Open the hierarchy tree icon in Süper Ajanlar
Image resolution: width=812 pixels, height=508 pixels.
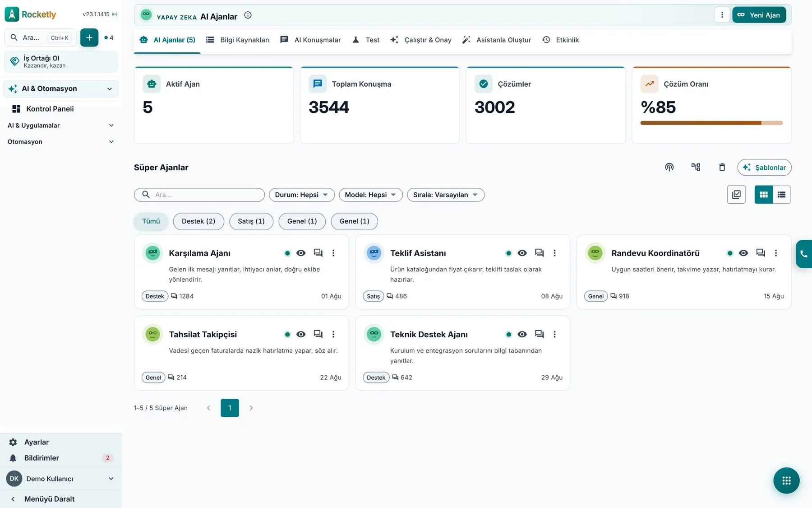pyautogui.click(x=696, y=168)
